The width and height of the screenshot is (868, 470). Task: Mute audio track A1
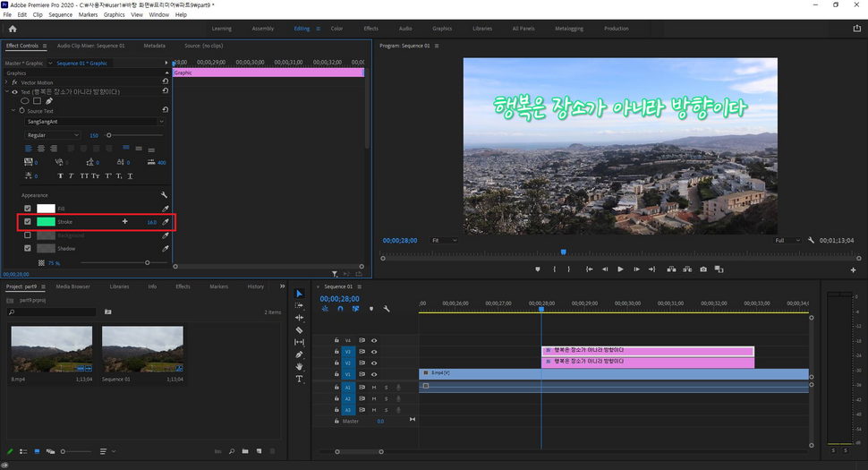374,387
